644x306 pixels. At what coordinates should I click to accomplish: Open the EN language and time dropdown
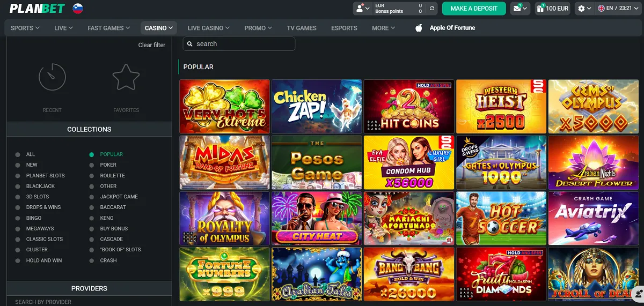point(619,9)
